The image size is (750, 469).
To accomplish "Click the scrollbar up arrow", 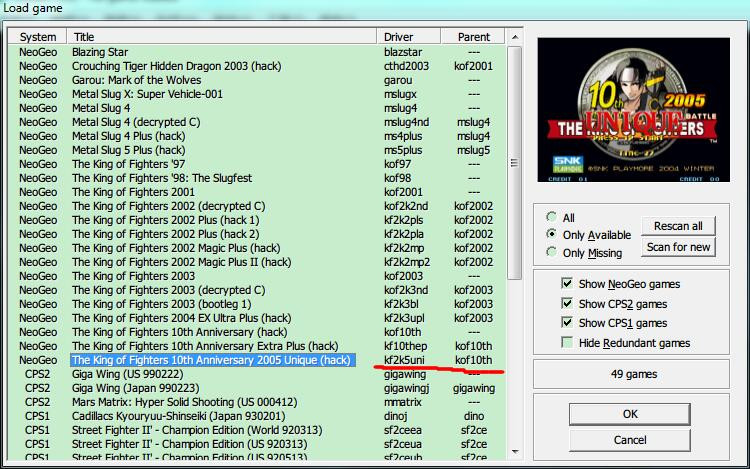I will 515,37.
